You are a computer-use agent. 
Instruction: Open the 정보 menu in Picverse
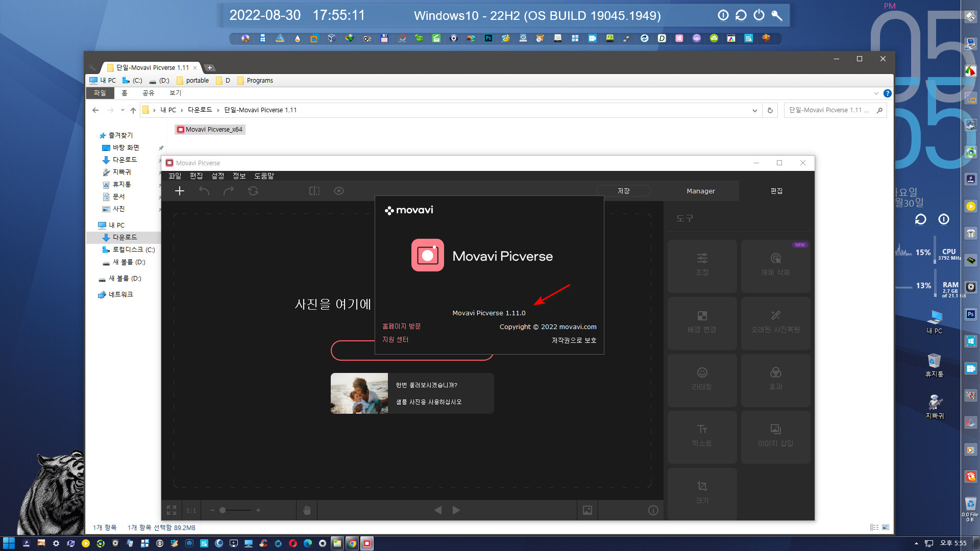(x=239, y=176)
